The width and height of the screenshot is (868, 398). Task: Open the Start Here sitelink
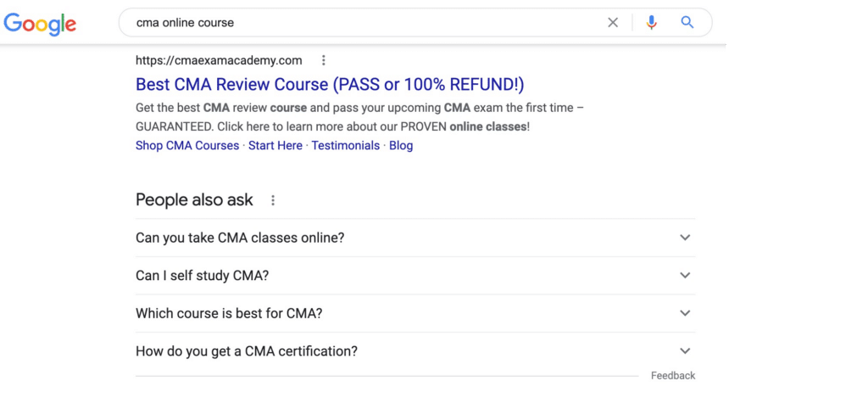(x=275, y=146)
